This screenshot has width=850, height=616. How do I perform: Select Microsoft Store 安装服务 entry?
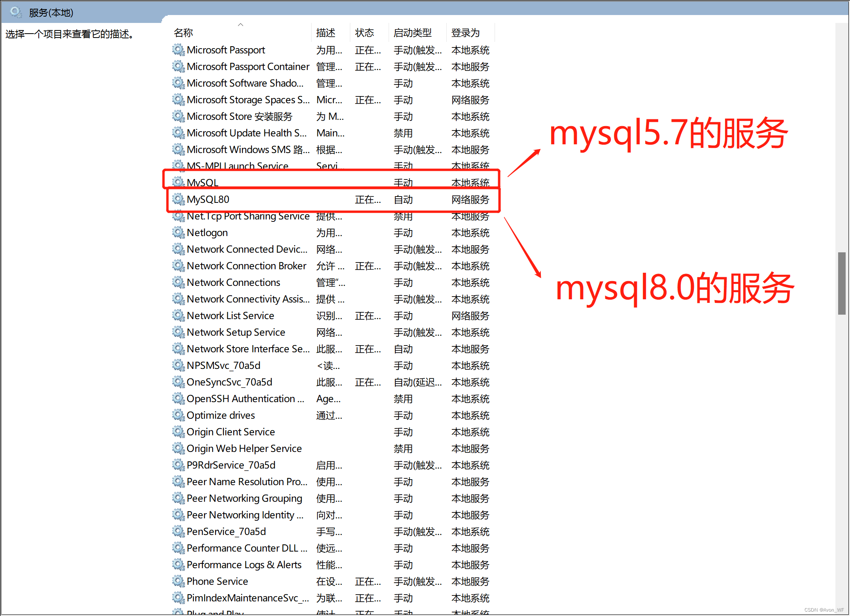click(x=240, y=116)
